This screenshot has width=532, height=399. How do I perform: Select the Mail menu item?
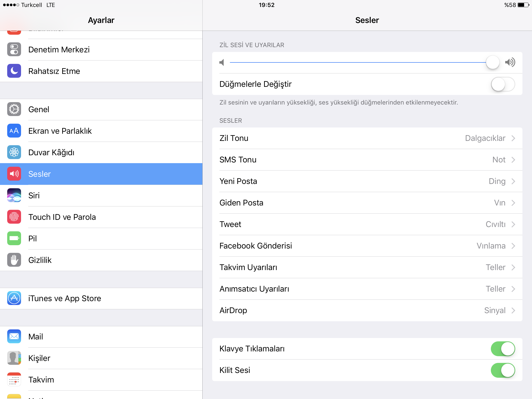(101, 337)
